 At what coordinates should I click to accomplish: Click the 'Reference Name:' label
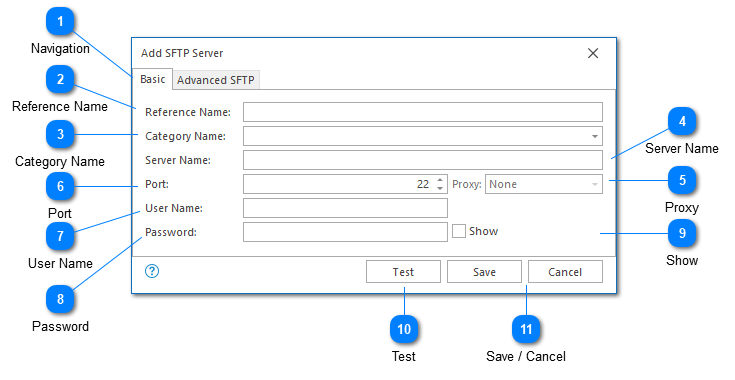tap(188, 112)
